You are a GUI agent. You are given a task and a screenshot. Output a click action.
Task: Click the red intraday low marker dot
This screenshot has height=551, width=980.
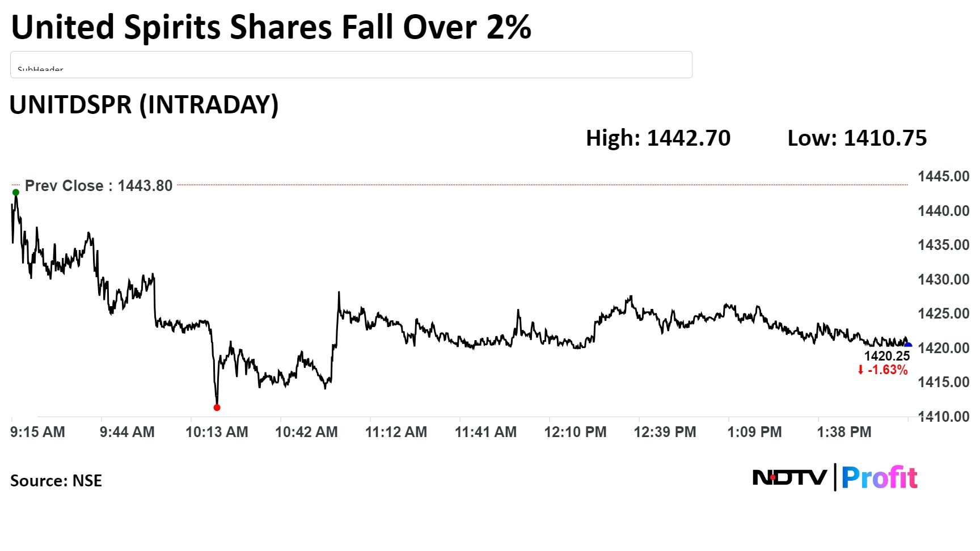point(217,408)
